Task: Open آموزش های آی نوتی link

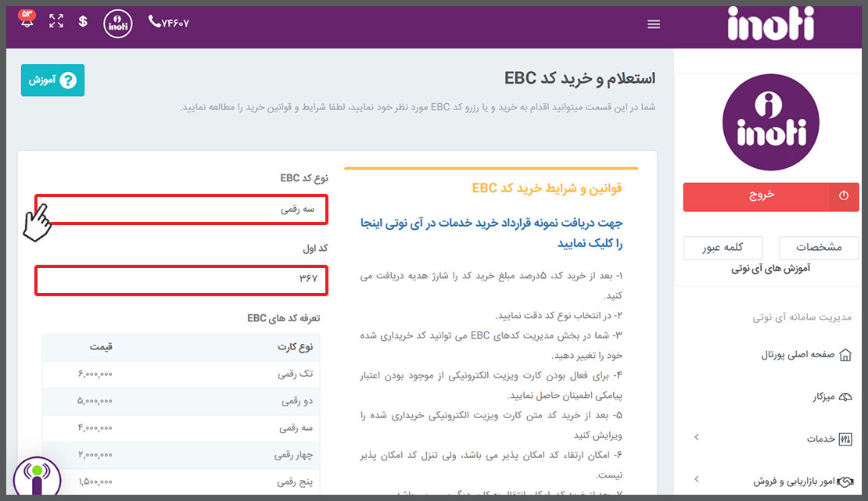Action: [x=770, y=269]
